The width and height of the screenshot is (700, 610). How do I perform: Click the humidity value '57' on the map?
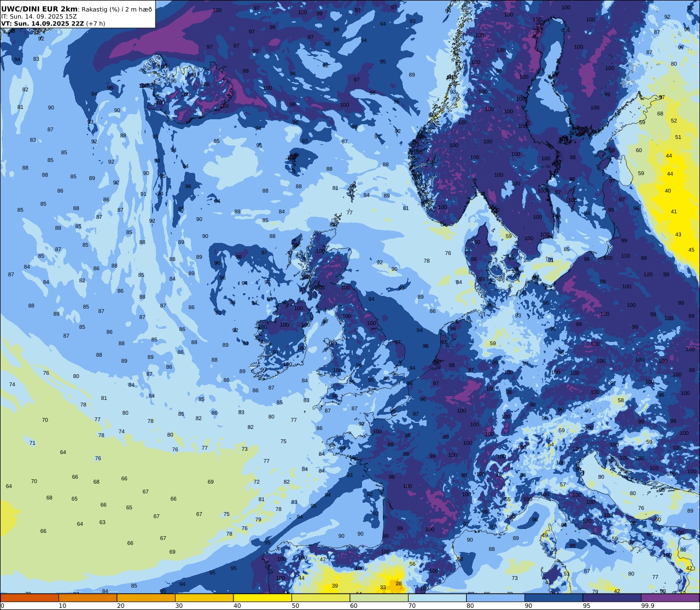tap(563, 485)
